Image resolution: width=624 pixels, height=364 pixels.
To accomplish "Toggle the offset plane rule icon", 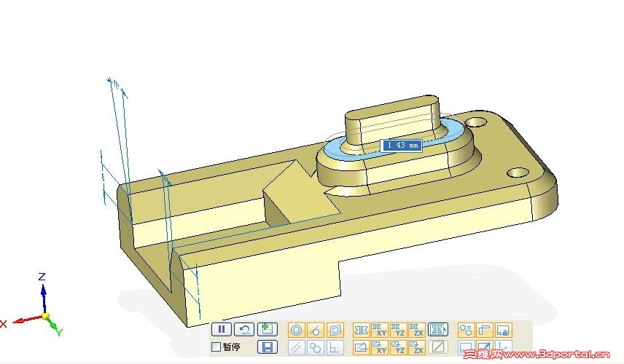I will tap(362, 348).
